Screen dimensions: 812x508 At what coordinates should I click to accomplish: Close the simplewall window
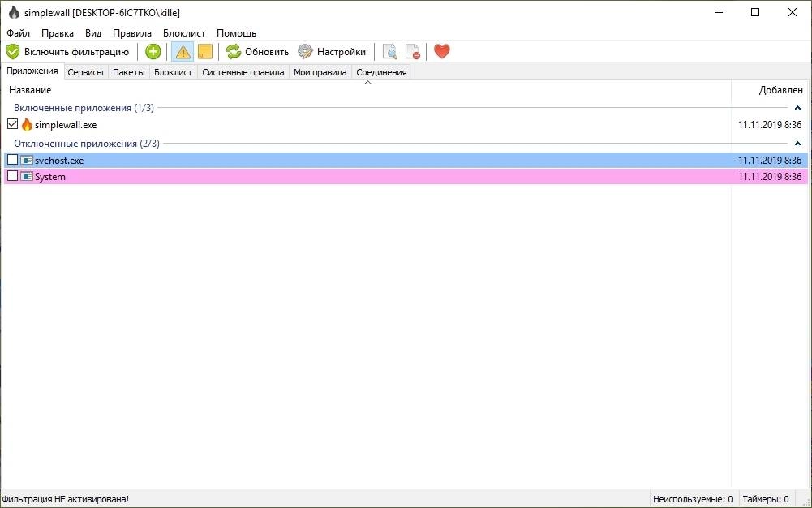coord(793,12)
